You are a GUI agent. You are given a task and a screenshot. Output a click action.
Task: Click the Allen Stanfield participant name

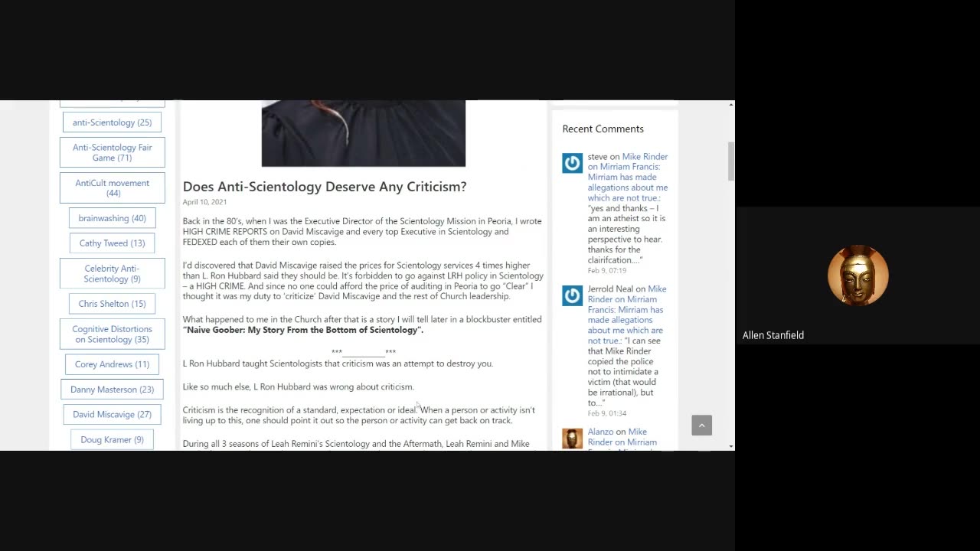click(x=773, y=335)
